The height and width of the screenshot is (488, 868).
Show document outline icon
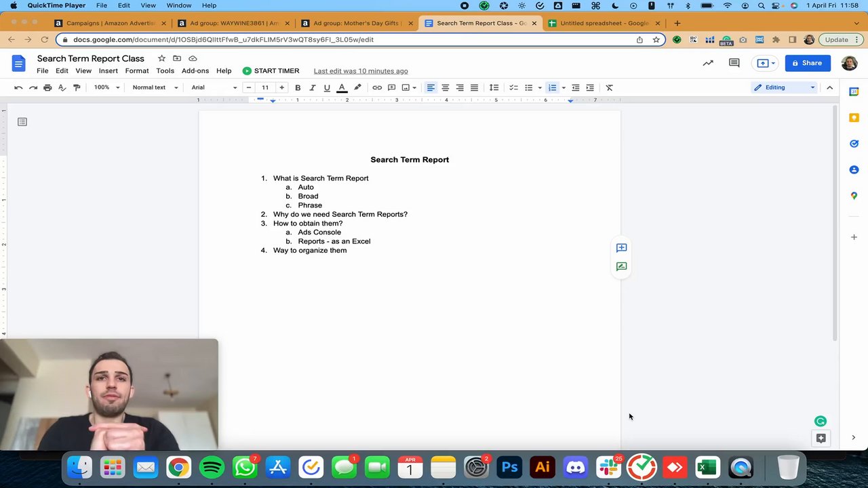(22, 122)
